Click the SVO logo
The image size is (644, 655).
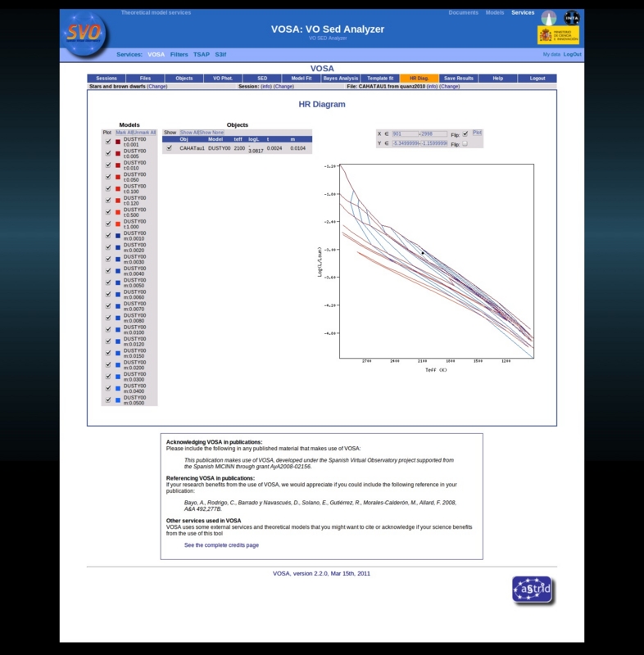click(84, 34)
